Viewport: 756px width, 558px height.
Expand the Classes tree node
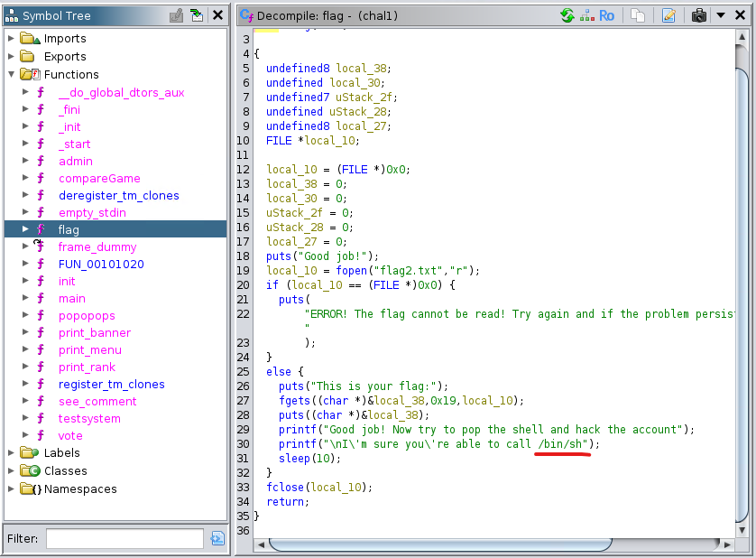pos(11,470)
